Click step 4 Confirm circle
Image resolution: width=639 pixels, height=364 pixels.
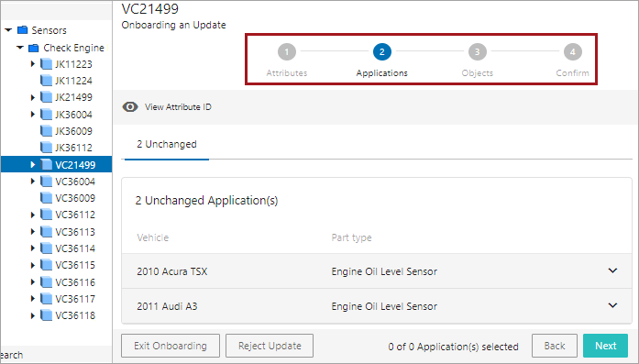(573, 51)
